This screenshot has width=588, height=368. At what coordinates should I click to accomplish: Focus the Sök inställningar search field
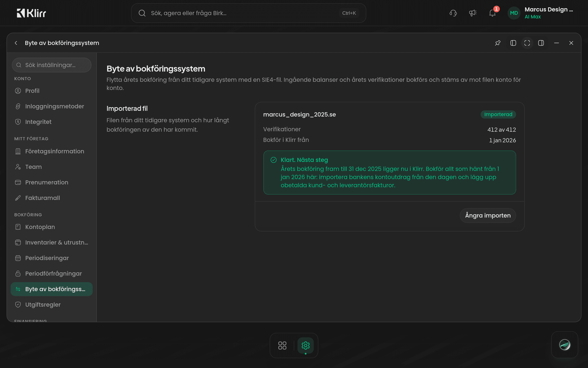tap(51, 65)
